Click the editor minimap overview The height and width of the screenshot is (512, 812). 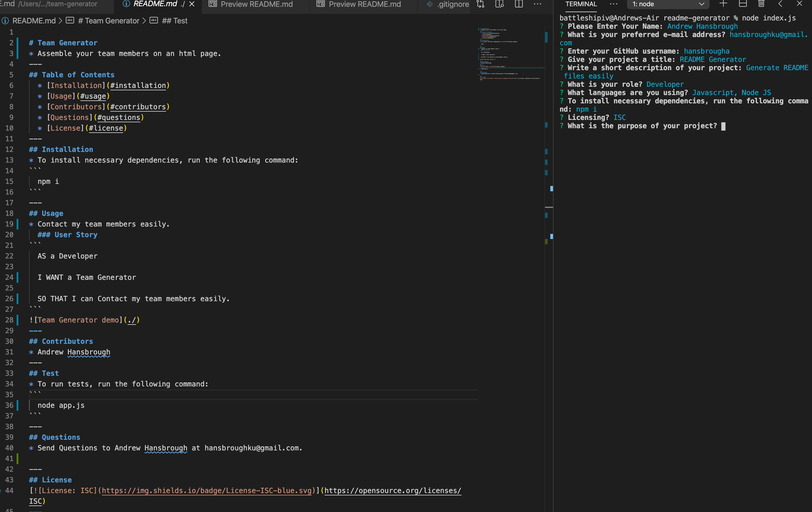(511, 54)
